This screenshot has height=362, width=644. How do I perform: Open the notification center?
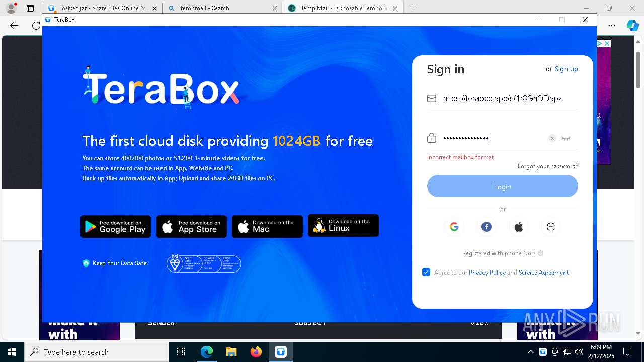coord(627,352)
